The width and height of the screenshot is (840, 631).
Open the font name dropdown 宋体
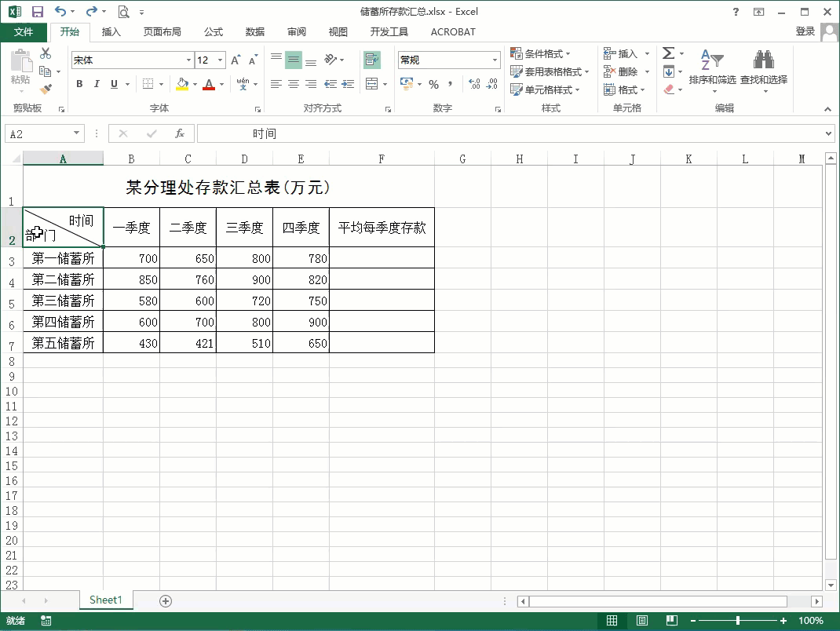click(188, 60)
